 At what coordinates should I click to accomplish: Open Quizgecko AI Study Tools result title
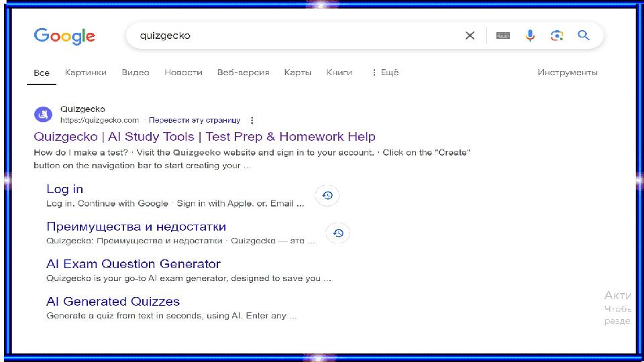click(205, 137)
